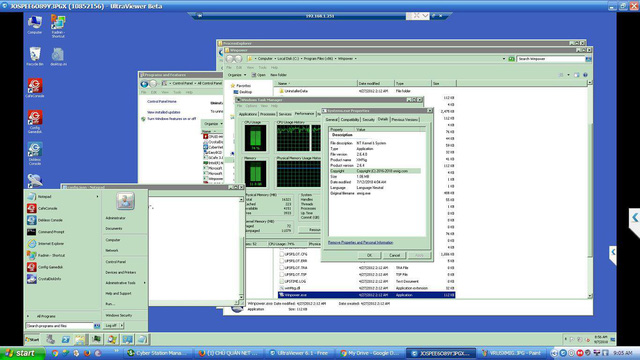Click Internet Explorer in Start menu
This screenshot has width=640, height=360.
point(46,244)
